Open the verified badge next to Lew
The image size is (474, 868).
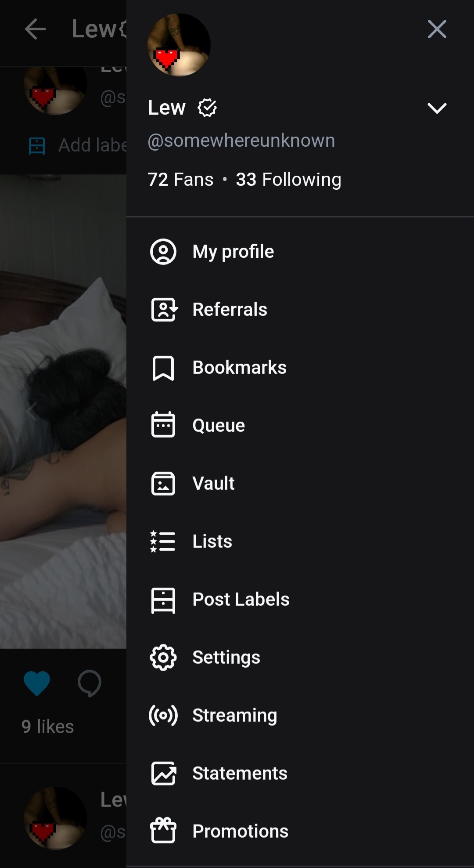(x=207, y=108)
